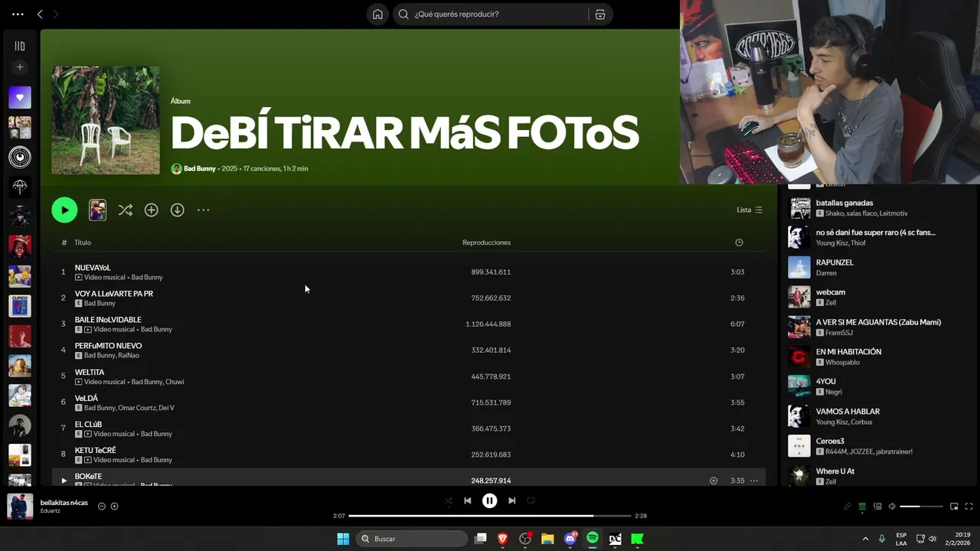Skip to the next track
Viewport: 980px width, 551px height.
(x=511, y=500)
